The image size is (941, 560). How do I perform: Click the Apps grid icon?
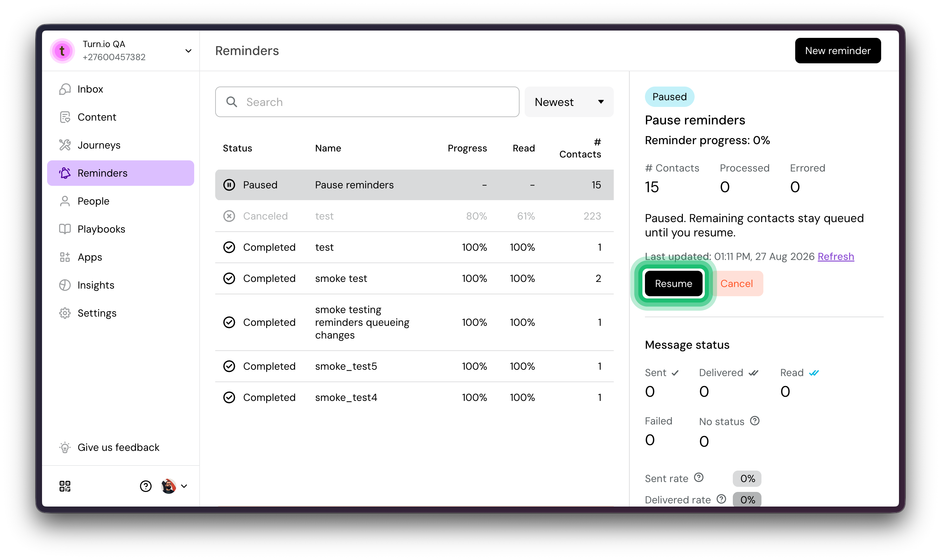coord(65,257)
